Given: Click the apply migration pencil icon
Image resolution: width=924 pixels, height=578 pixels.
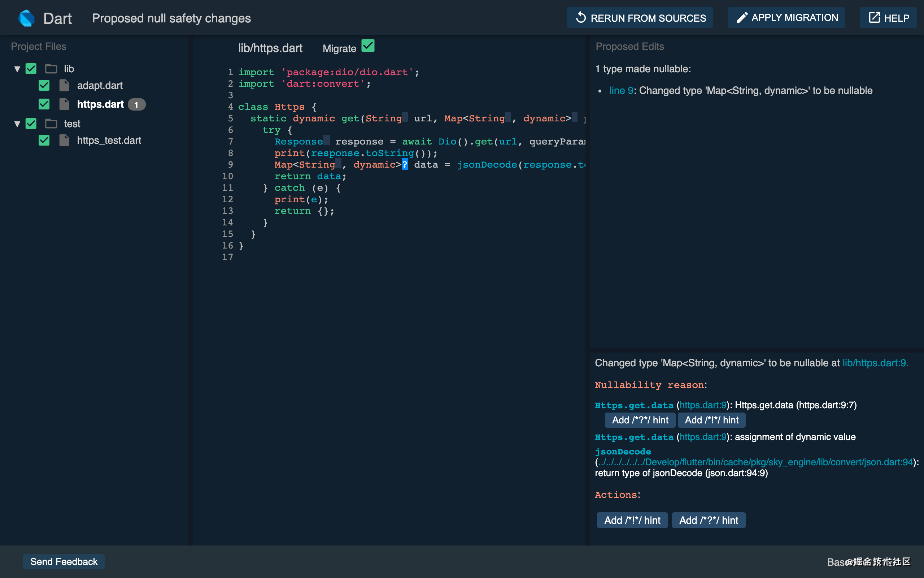Looking at the screenshot, I should (742, 18).
